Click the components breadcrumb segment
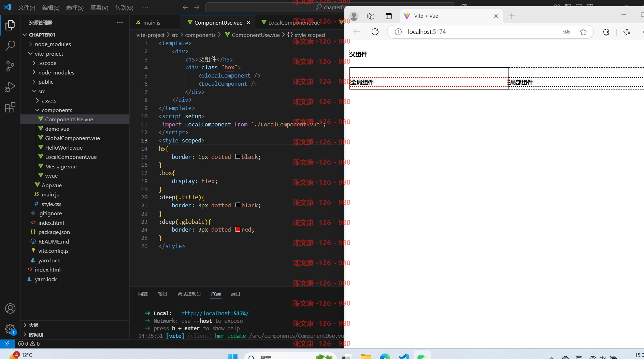This screenshot has height=359, width=644. point(200,35)
